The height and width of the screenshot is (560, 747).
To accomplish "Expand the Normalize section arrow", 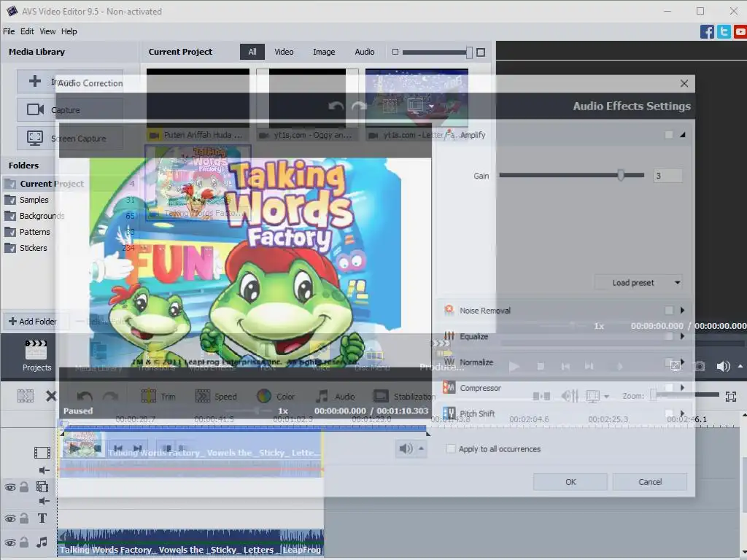I will [x=682, y=362].
